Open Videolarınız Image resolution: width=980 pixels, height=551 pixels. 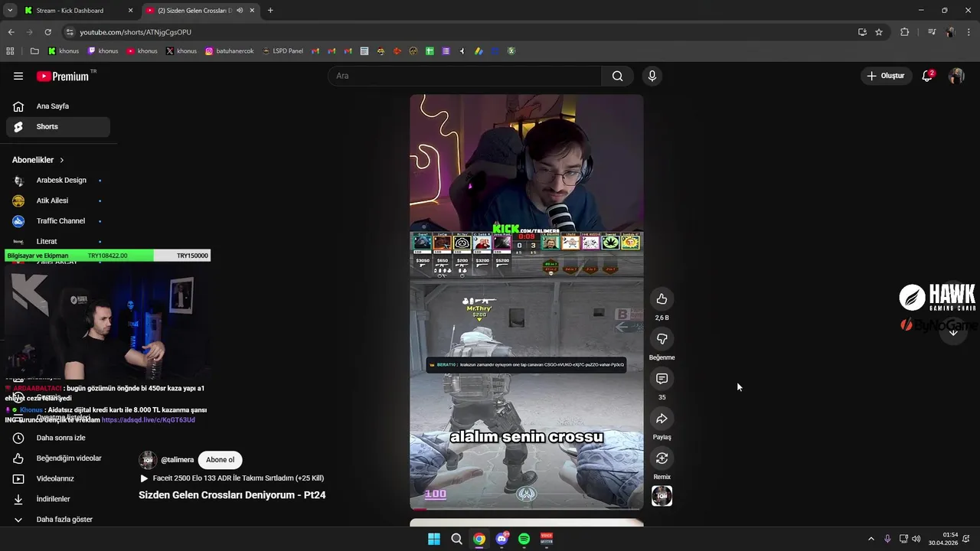(x=58, y=479)
